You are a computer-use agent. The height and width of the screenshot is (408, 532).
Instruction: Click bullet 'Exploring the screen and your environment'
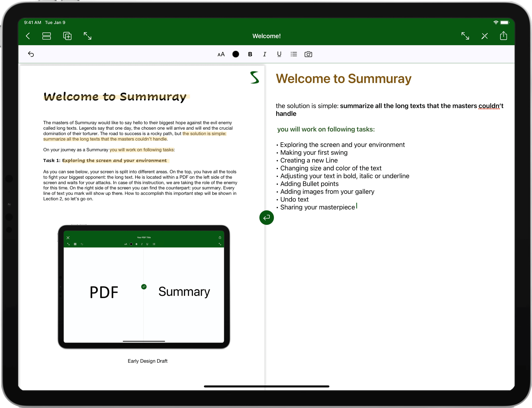coord(342,145)
